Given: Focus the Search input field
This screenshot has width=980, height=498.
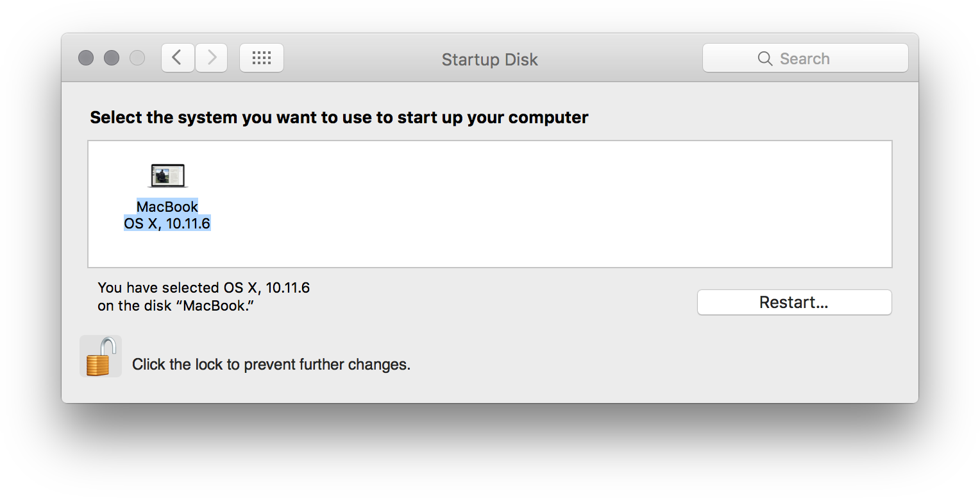Looking at the screenshot, I should click(806, 58).
